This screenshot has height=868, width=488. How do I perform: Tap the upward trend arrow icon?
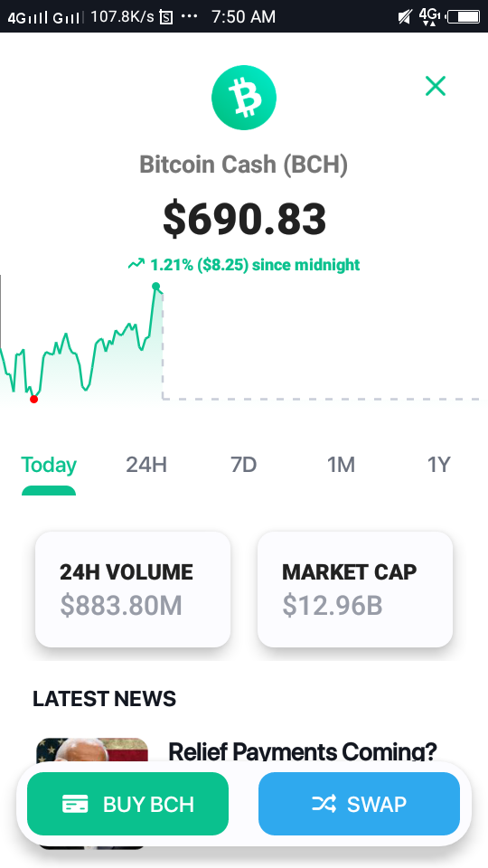[136, 264]
